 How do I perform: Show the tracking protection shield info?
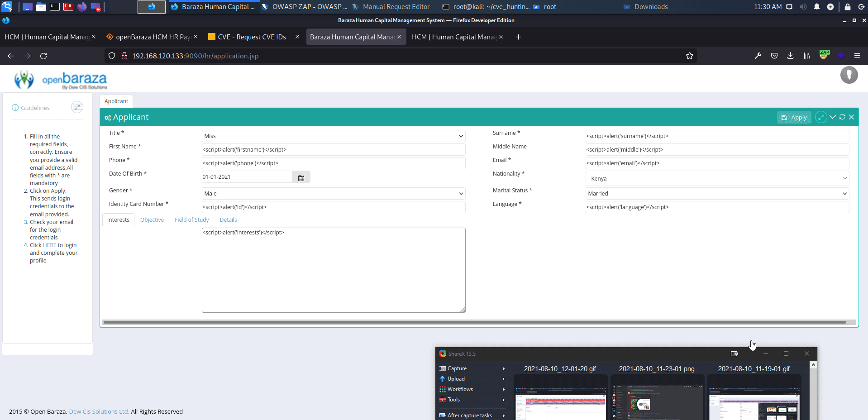(112, 56)
